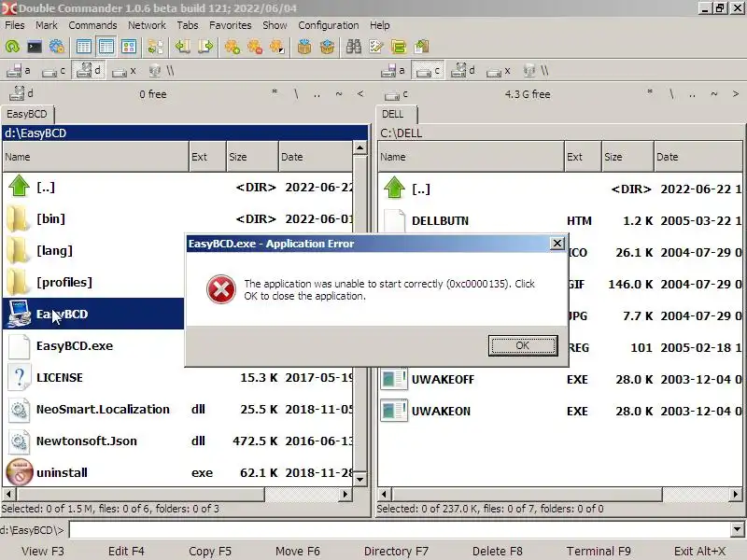Image resolution: width=747 pixels, height=560 pixels.
Task: Open the terminal window toolbar icon
Action: [35, 47]
